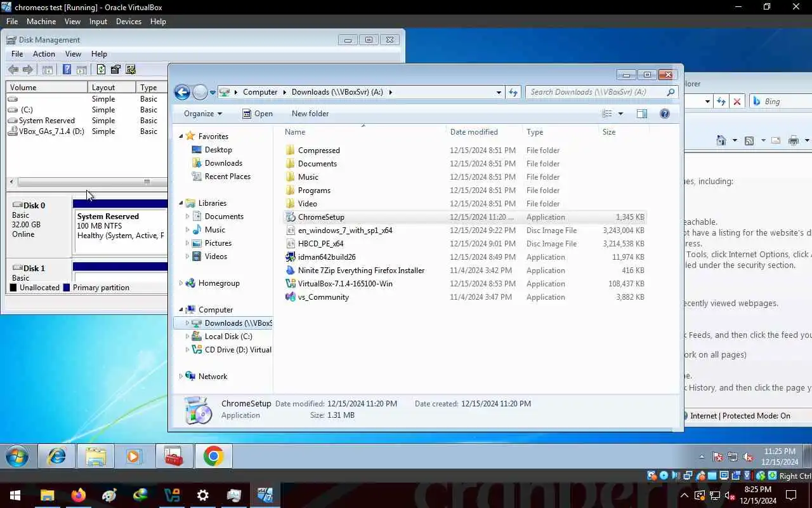The height and width of the screenshot is (508, 812).
Task: Click Volume column header in Disk Management
Action: 47,88
